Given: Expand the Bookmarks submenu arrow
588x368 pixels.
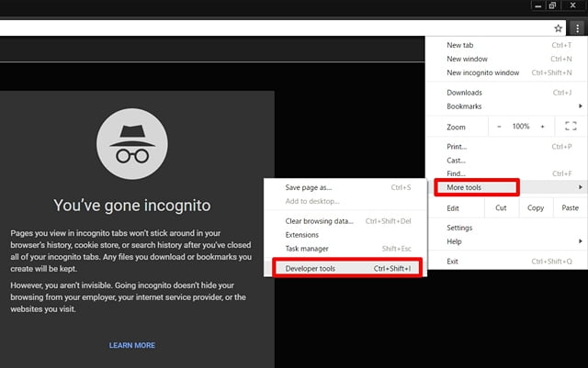Looking at the screenshot, I should (580, 106).
